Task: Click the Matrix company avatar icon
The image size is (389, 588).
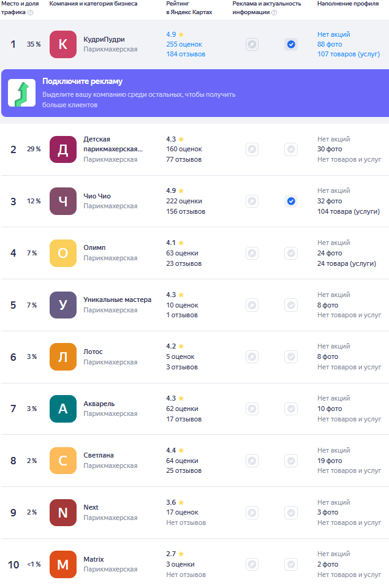Action: point(63,564)
